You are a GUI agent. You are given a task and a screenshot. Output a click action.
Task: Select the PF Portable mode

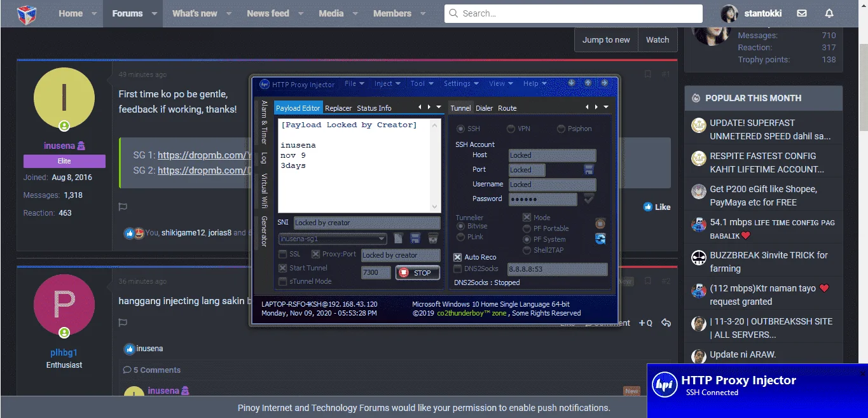[x=527, y=228]
